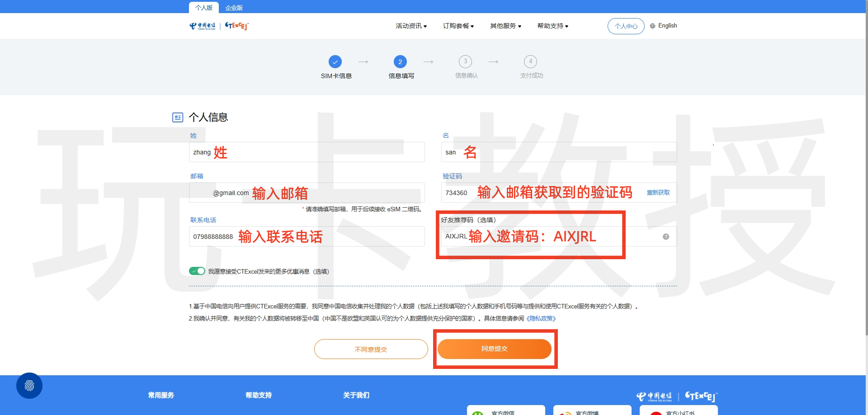Click the fingerprint floating button

click(29, 386)
